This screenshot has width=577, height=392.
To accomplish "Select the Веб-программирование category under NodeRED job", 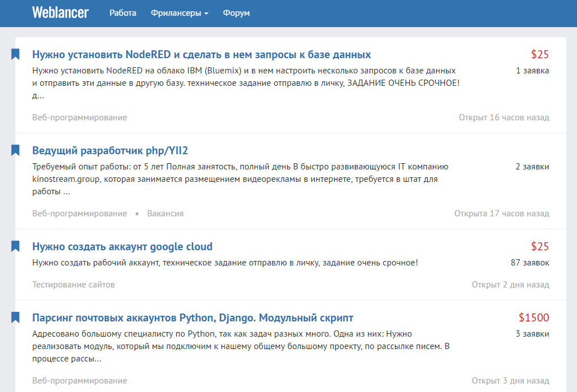I will [x=79, y=117].
